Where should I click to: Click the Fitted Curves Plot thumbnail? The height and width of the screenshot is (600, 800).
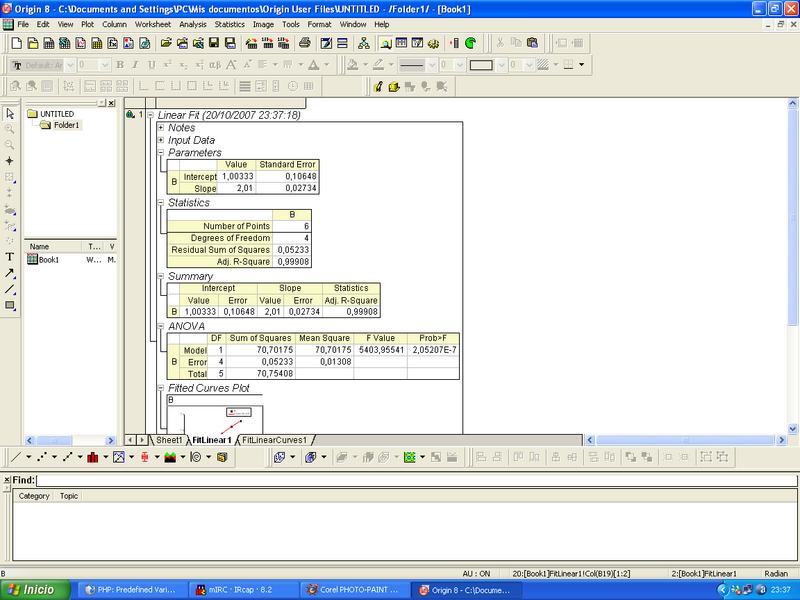pyautogui.click(x=216, y=419)
